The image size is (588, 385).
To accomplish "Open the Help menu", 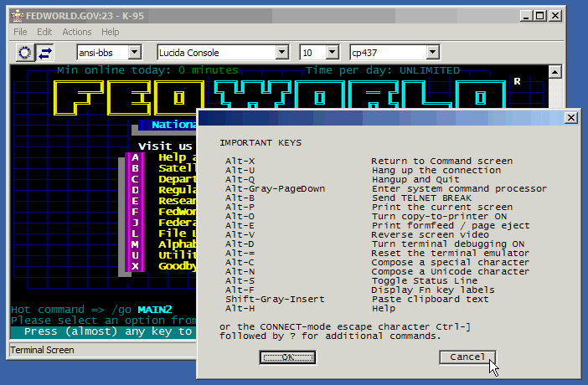I will pos(111,32).
